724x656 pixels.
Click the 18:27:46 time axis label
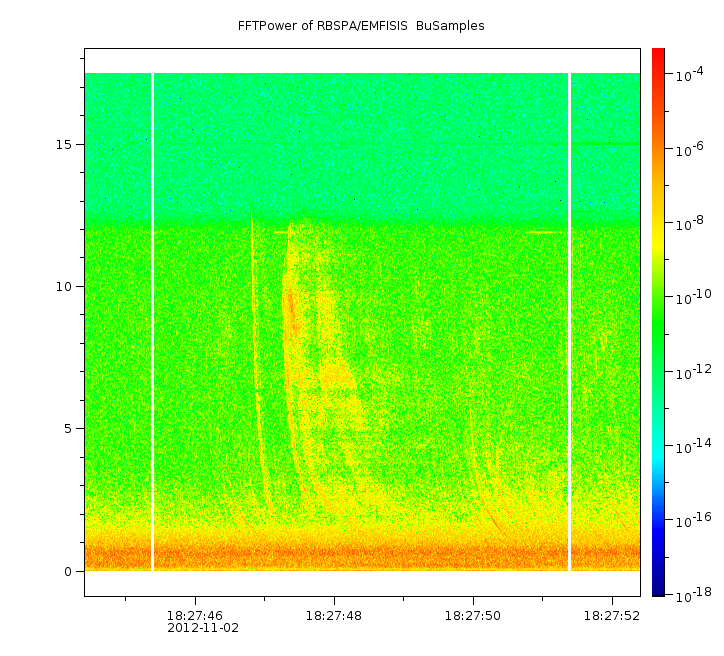[194, 615]
